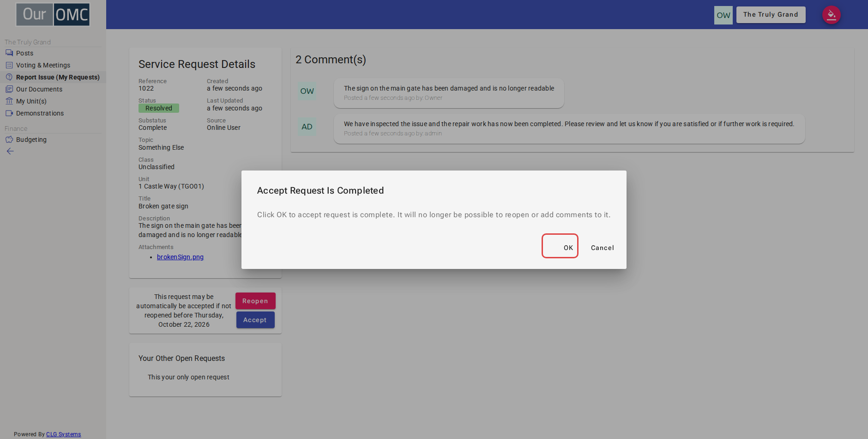This screenshot has height=439, width=868.
Task: Click the Service Request Details heading
Action: click(x=197, y=64)
